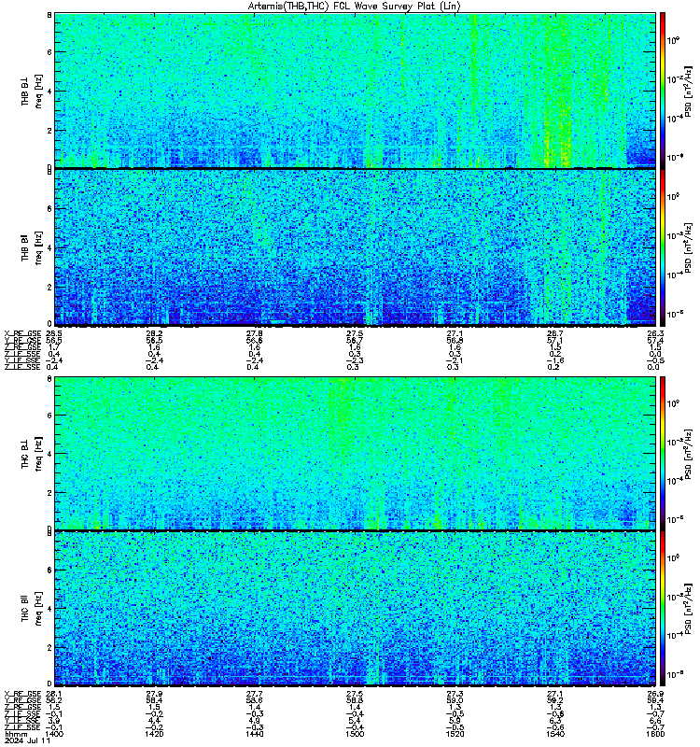The height and width of the screenshot is (747, 700).
Task: Click the THB B⊥ spectrogram panel
Action: (355, 91)
